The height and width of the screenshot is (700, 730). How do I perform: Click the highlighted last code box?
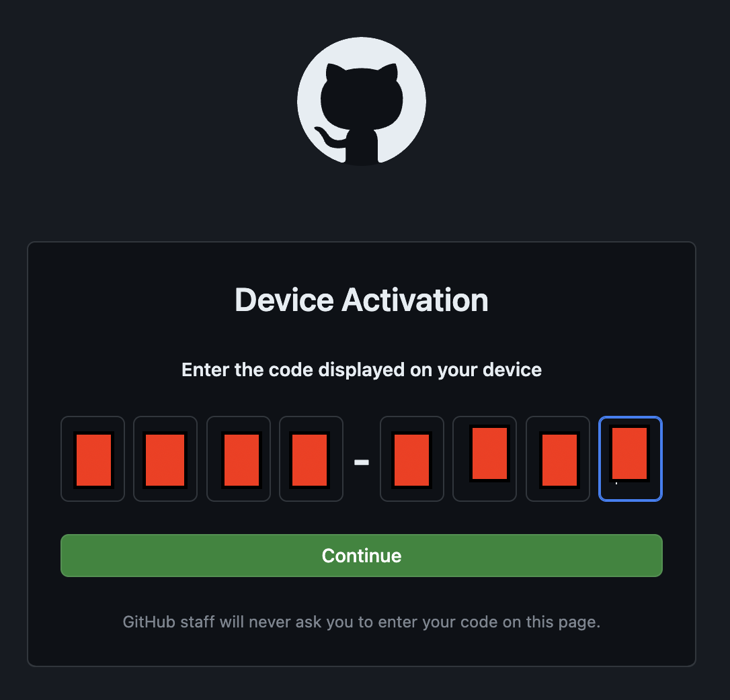point(631,459)
